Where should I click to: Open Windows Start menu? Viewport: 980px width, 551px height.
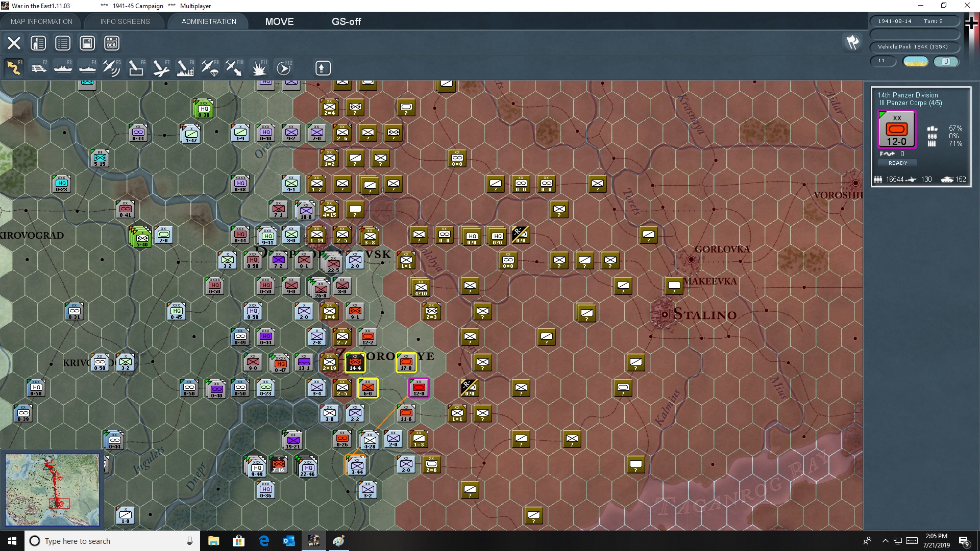tap(12, 541)
